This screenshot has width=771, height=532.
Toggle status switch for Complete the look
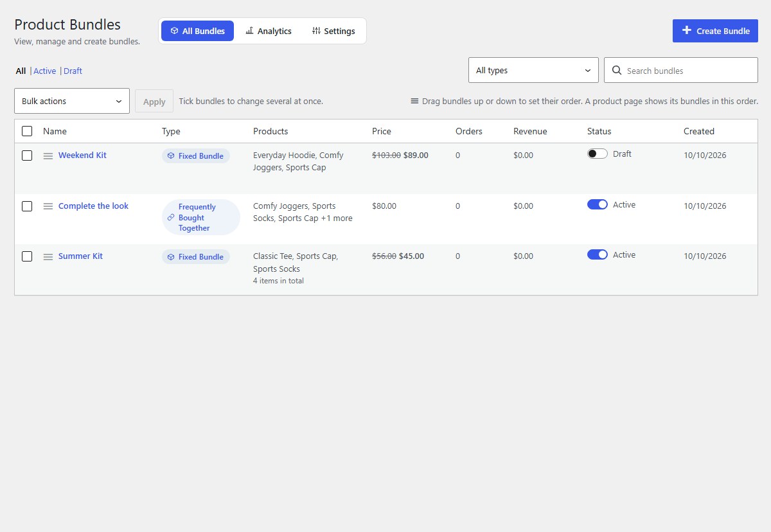click(598, 204)
